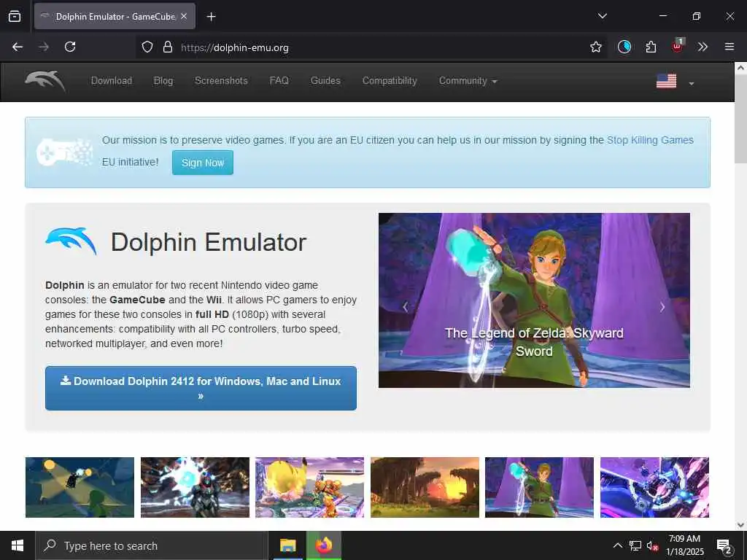Click the padlock site information icon
Screen dimensions: 747x560
(x=167, y=47)
